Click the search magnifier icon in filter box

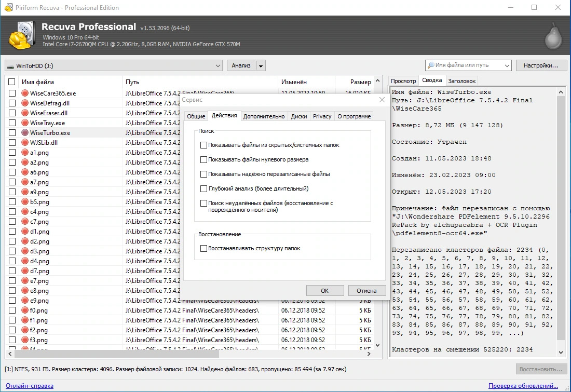(431, 65)
